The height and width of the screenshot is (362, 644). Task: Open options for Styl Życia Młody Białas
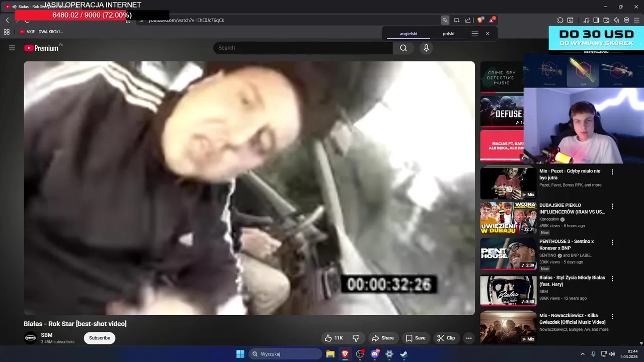pos(612,279)
